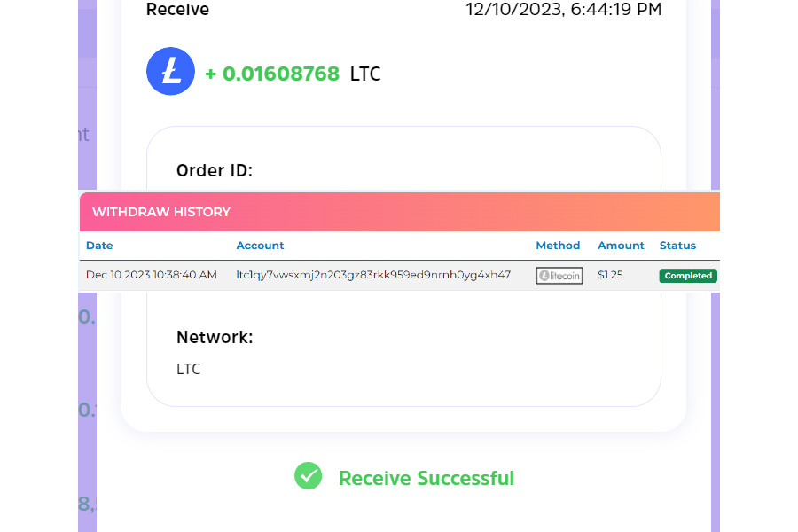Click the ltc1qy7vwsxmj2n203gz83rkk959ed9nrnh0yg4xh47 wallet address
This screenshot has width=798, height=532.
[x=373, y=275]
